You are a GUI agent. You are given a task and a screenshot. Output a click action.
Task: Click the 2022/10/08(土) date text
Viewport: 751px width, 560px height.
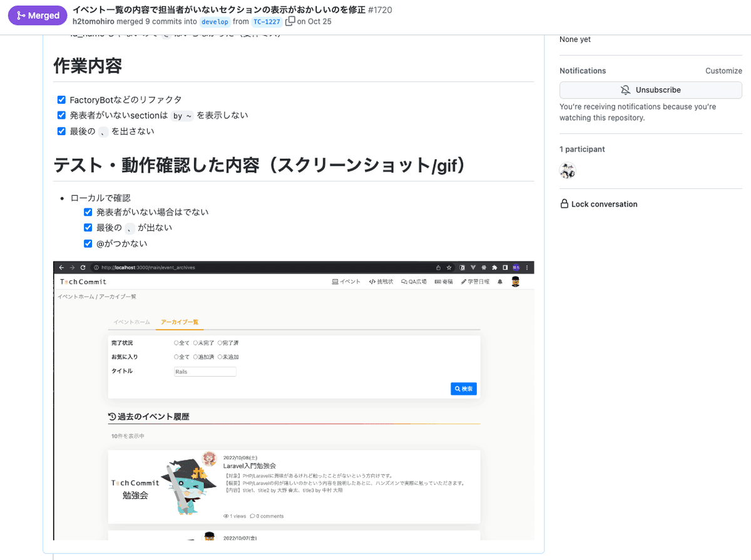[240, 457]
